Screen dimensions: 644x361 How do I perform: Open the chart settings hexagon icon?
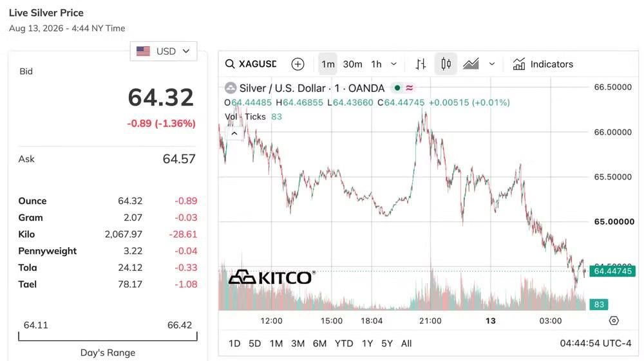(x=614, y=321)
